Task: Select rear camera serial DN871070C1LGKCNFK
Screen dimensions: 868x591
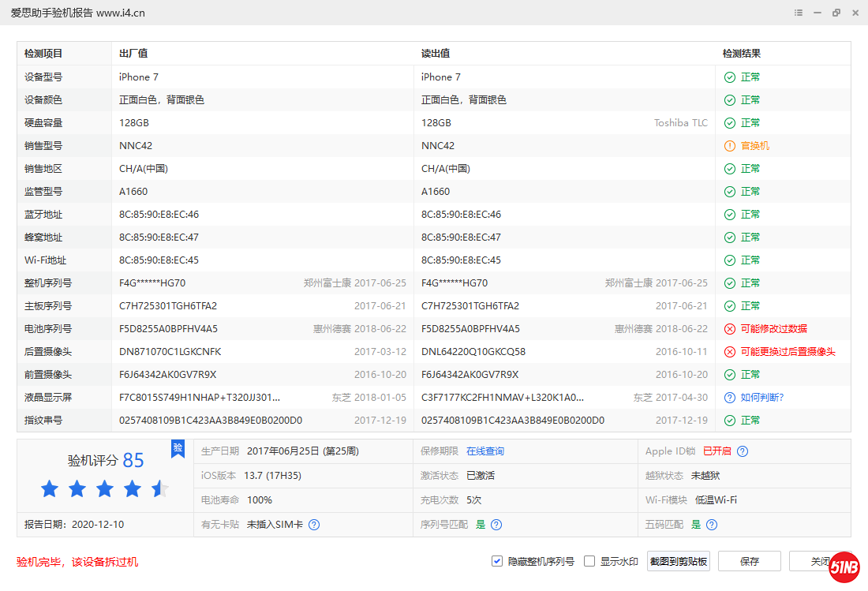Action: click(170, 352)
